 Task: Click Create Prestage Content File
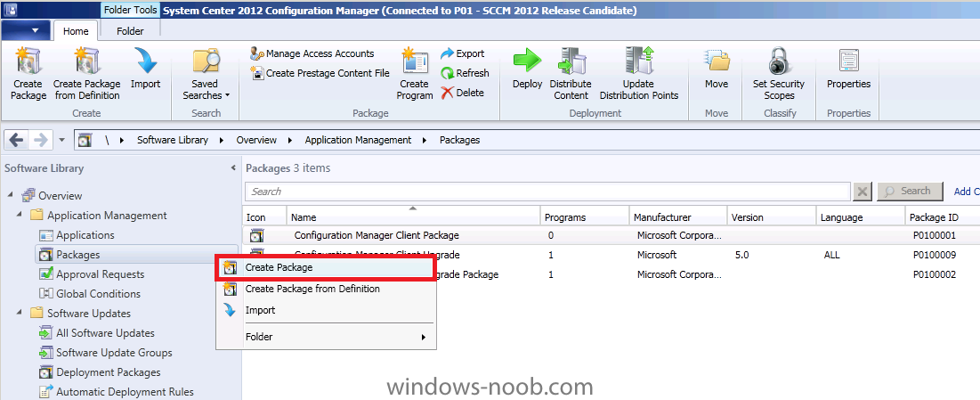(320, 73)
